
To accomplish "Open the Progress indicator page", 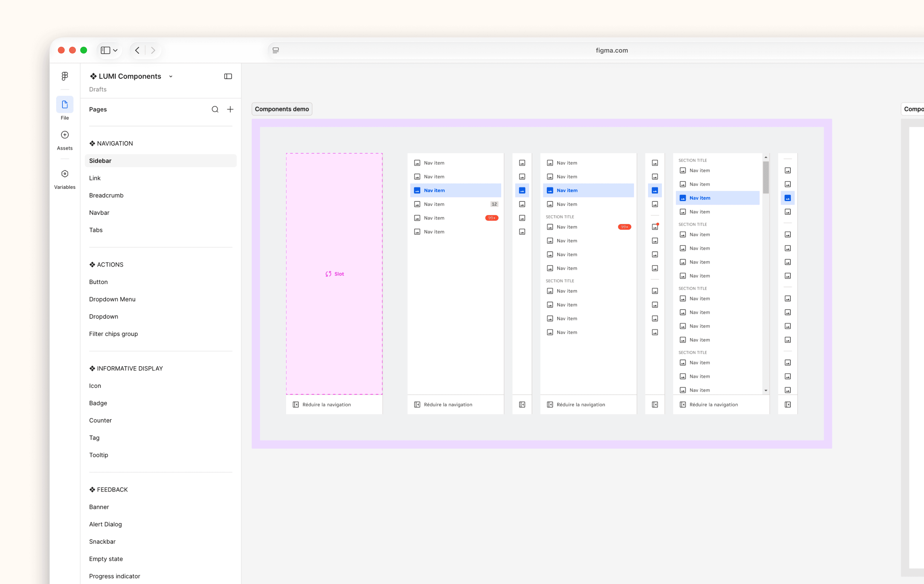I will 115,576.
